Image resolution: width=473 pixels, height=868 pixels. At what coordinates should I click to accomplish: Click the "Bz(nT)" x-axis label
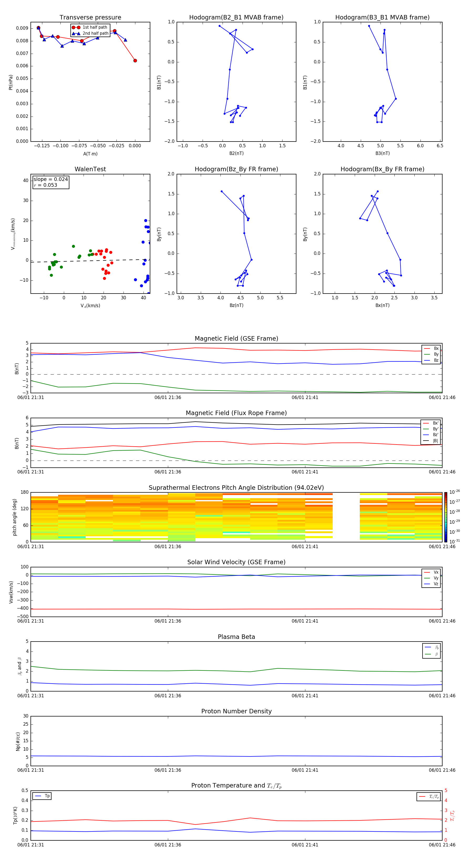(236, 305)
